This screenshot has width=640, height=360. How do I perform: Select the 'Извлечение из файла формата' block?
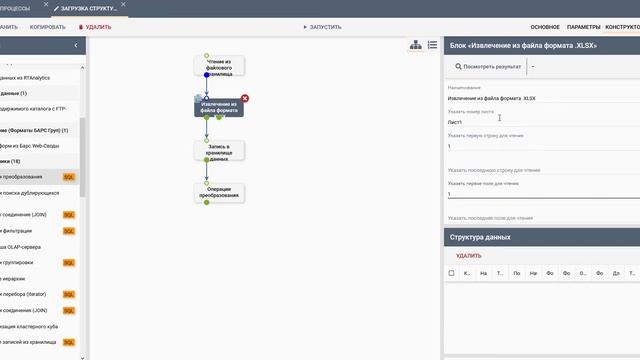[219, 108]
